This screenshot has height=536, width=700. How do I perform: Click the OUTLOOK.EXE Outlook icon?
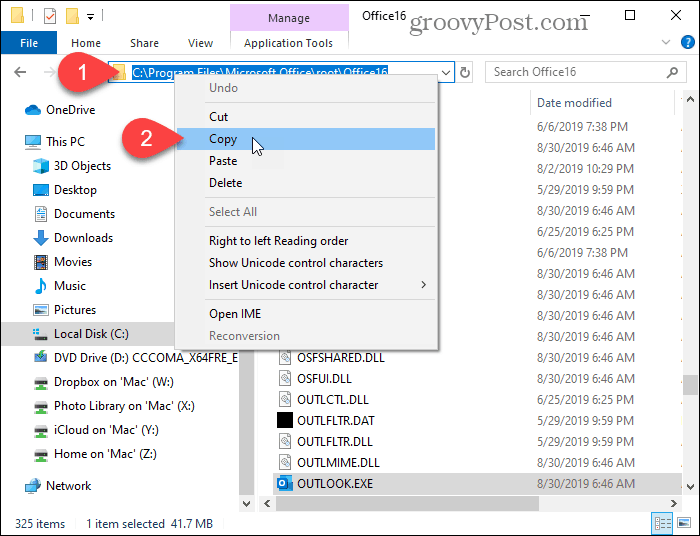point(284,484)
